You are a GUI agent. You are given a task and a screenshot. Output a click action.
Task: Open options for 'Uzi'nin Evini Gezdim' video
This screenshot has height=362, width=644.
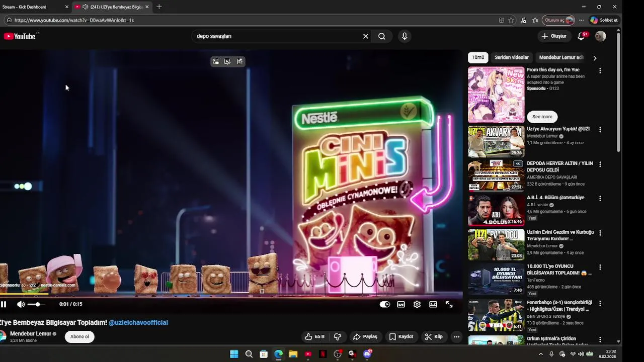click(600, 233)
